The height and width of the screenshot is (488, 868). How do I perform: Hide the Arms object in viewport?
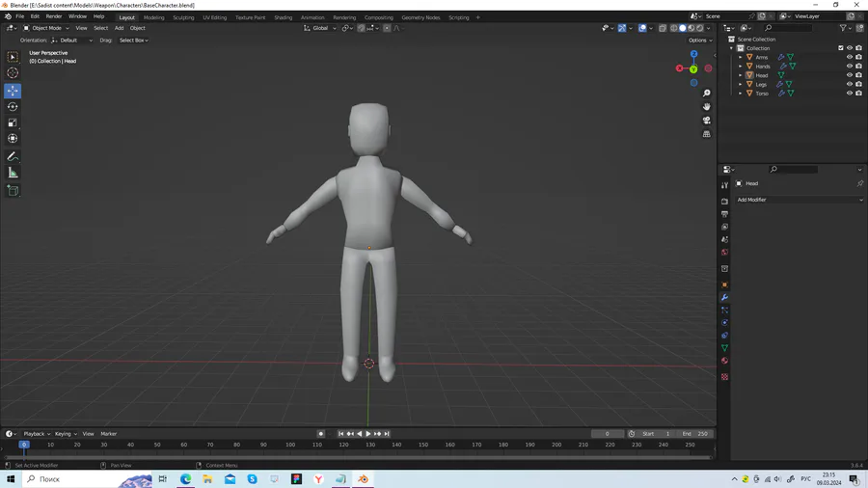(x=850, y=57)
